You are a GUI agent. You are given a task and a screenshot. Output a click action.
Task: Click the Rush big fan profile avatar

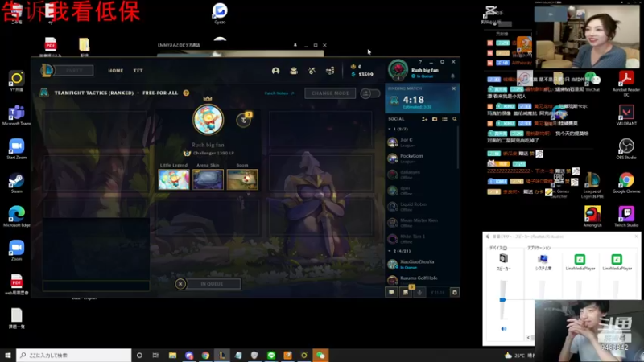pyautogui.click(x=398, y=70)
